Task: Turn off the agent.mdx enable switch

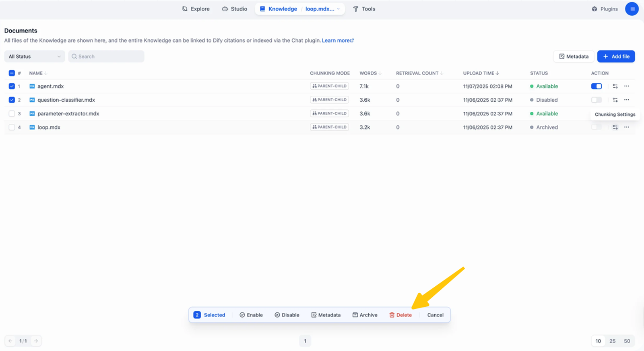Action: coord(597,86)
